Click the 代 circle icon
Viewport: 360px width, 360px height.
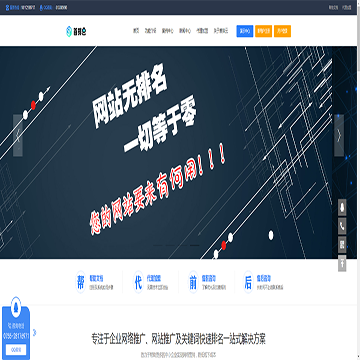click(138, 282)
